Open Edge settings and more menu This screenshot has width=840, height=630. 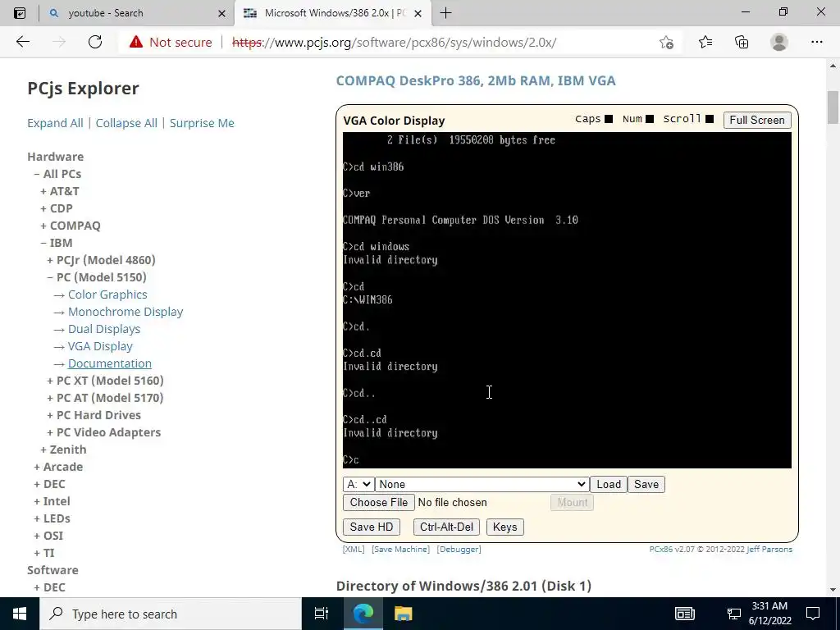pyautogui.click(x=816, y=42)
